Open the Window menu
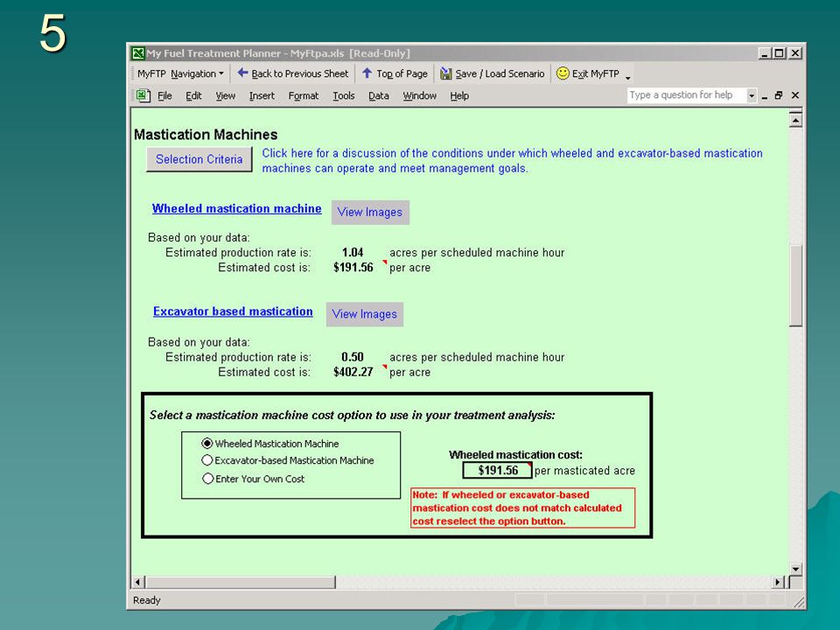The height and width of the screenshot is (630, 840). 419,96
